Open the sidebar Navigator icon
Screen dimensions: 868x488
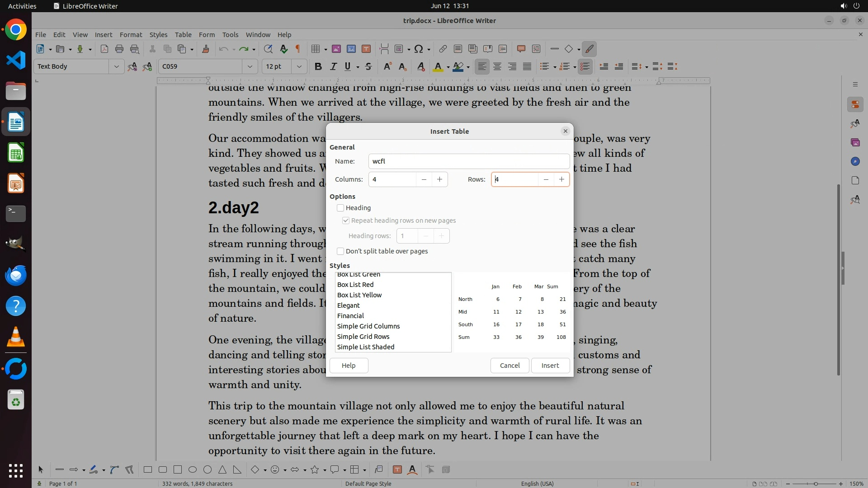pyautogui.click(x=855, y=161)
